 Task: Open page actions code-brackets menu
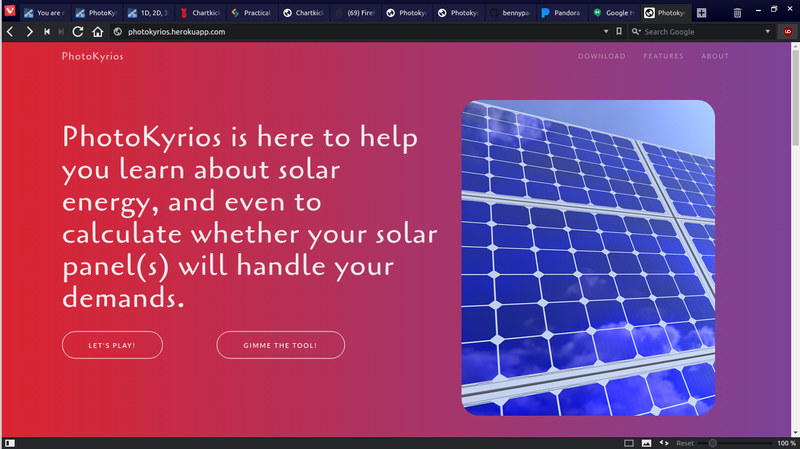[x=664, y=442]
